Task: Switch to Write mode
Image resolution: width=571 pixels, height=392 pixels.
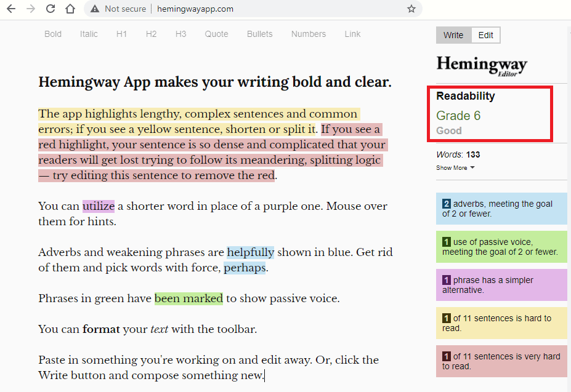Action: click(x=453, y=35)
